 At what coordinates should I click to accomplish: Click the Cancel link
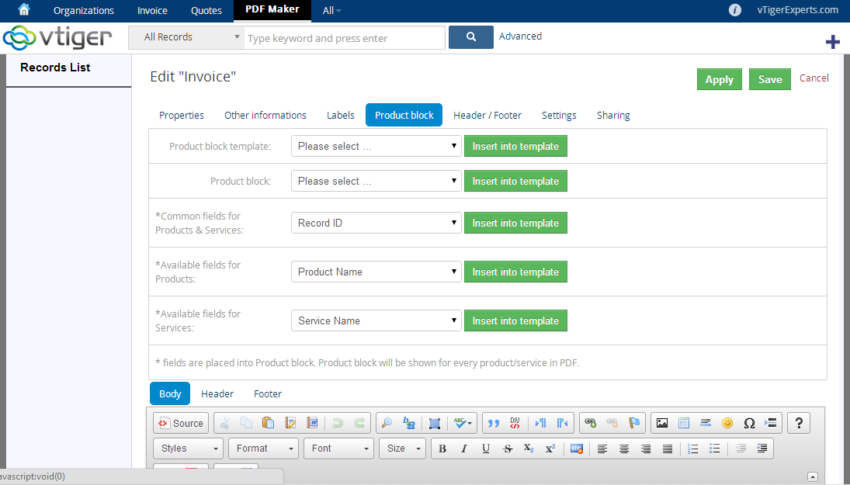[x=814, y=78]
